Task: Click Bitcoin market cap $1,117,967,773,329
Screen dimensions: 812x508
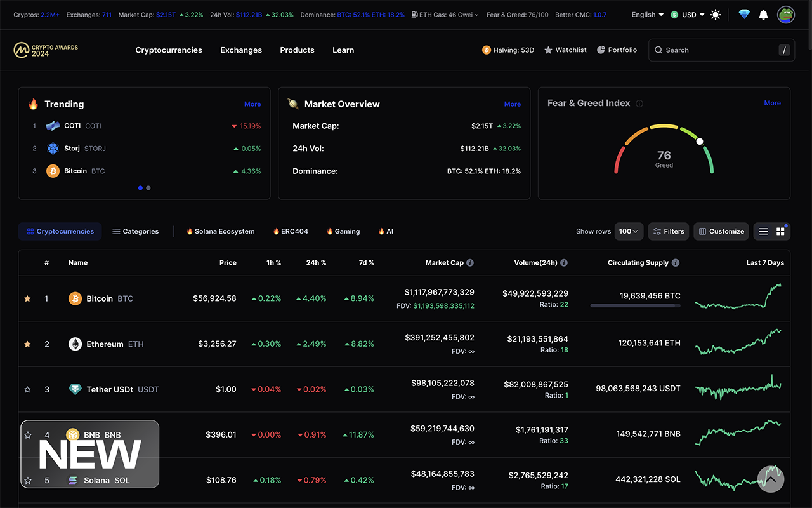Action: tap(439, 292)
